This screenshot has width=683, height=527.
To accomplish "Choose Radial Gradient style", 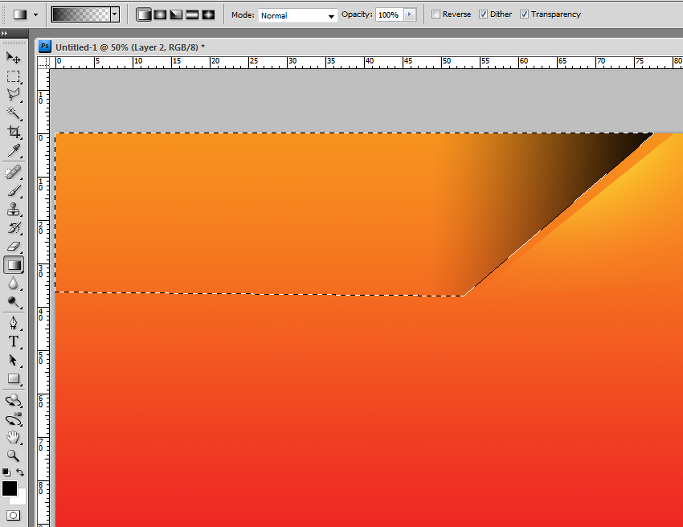I will click(x=160, y=15).
